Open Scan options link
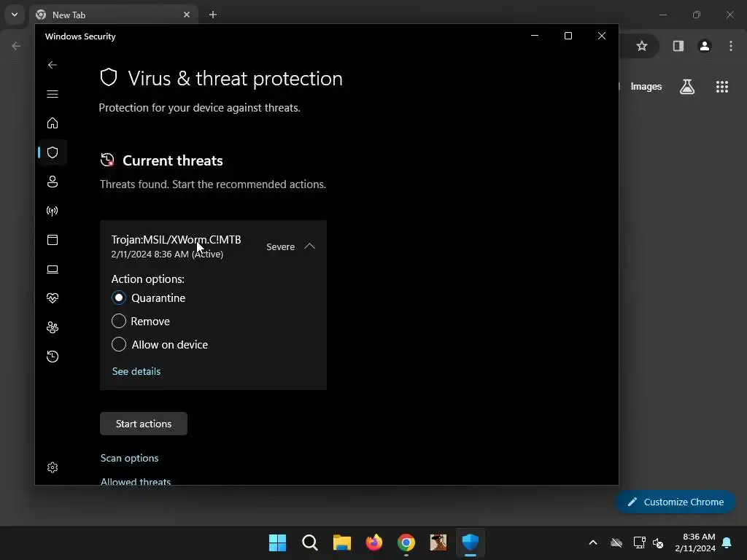 point(130,458)
